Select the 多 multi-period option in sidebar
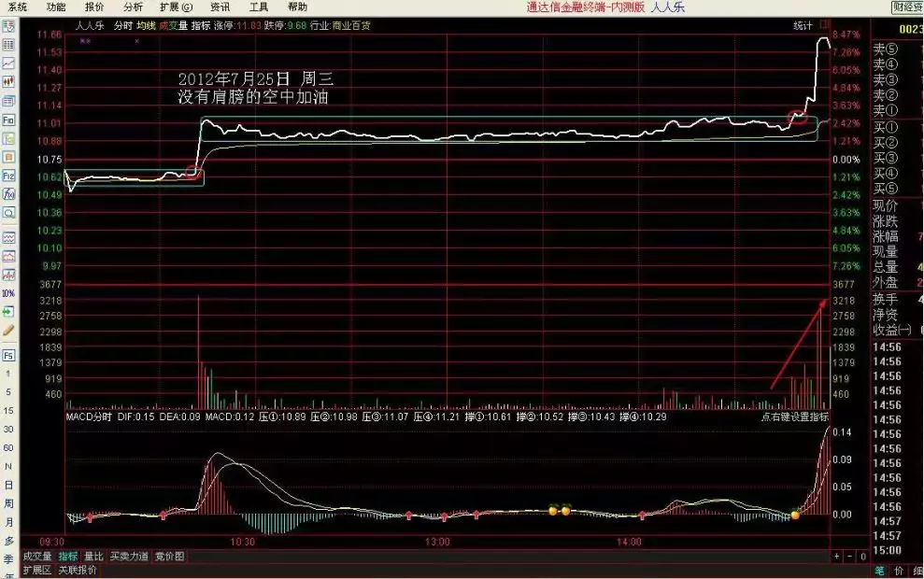Screen dimensions: 924x579 8,541
